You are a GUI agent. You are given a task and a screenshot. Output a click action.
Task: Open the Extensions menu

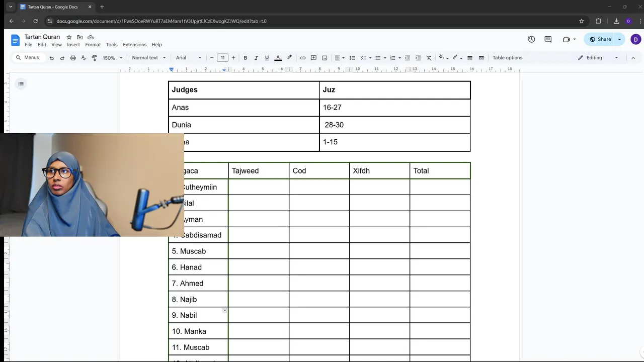tap(135, 45)
